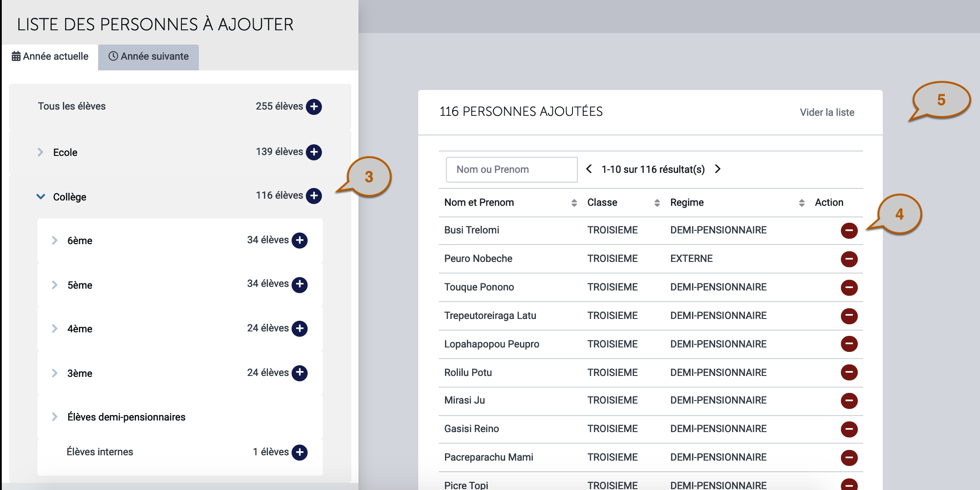The image size is (980, 490).
Task: Select the Élèves internes row label
Action: point(100,452)
